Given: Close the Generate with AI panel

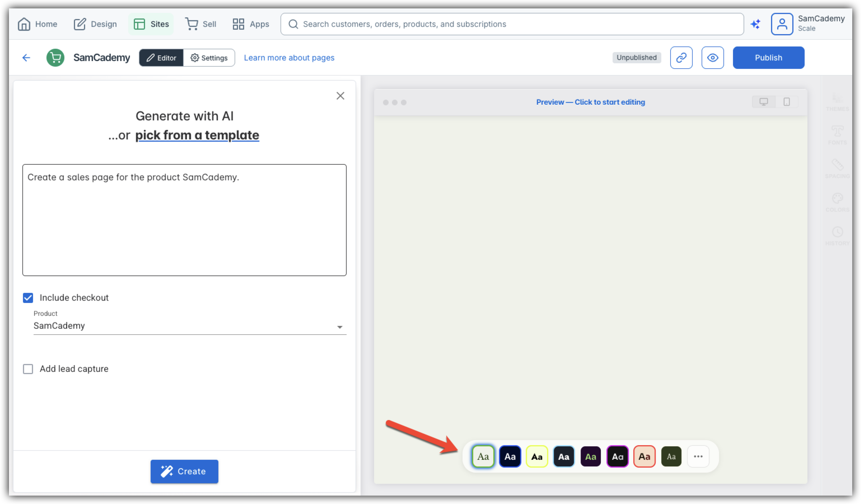Looking at the screenshot, I should [x=340, y=96].
